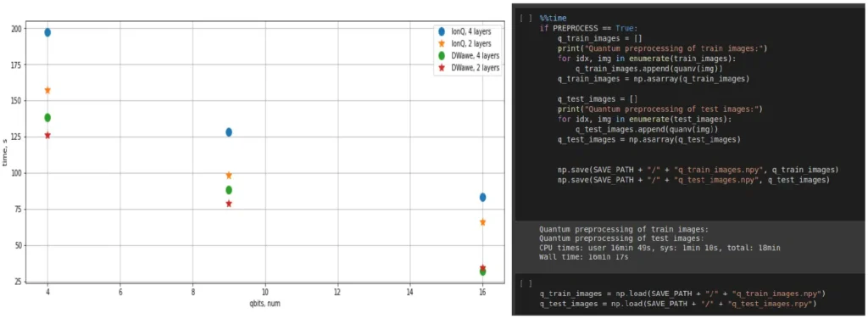Click 'q_train_images.append(quanv(img))' line
Image resolution: width=868 pixels, height=319 pixels.
click(648, 69)
